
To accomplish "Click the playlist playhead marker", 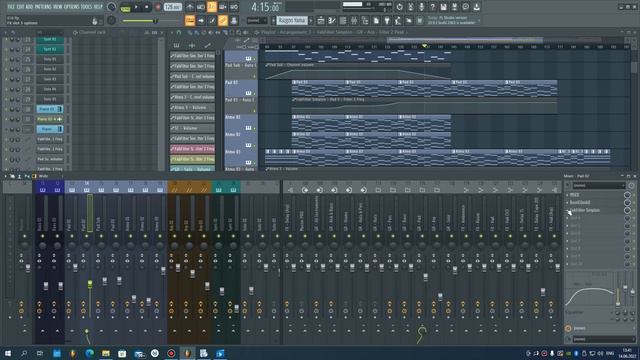I will pyautogui.click(x=424, y=46).
